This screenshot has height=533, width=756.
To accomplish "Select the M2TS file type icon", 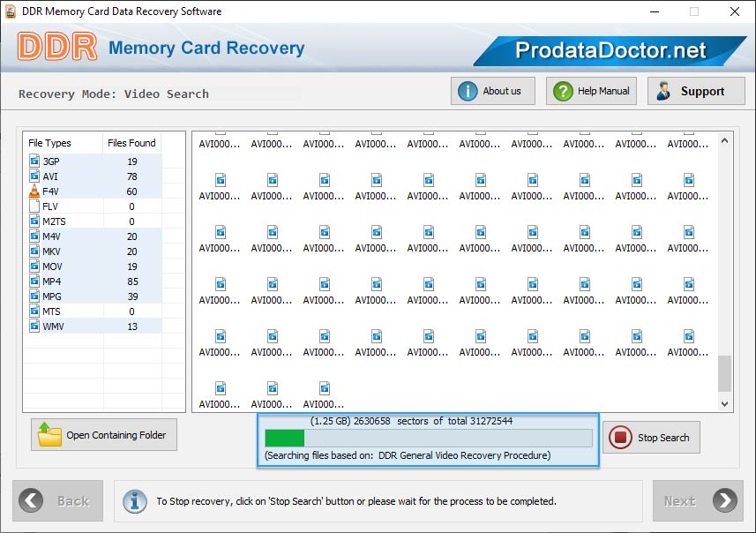I will click(x=34, y=221).
